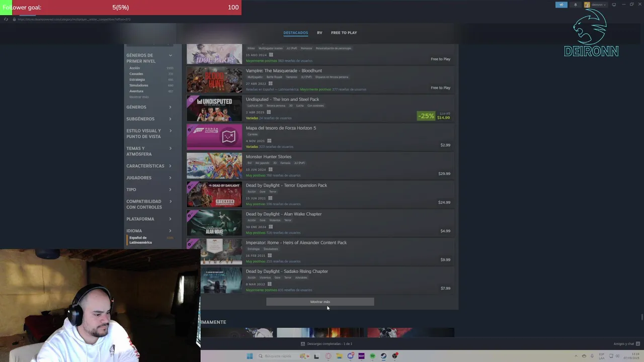The width and height of the screenshot is (644, 362).
Task: Filter by Casuales genre
Action: coord(136,74)
